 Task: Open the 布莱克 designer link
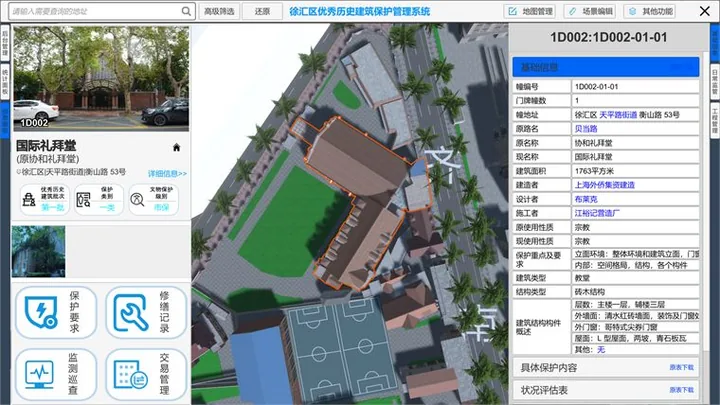pyautogui.click(x=586, y=199)
